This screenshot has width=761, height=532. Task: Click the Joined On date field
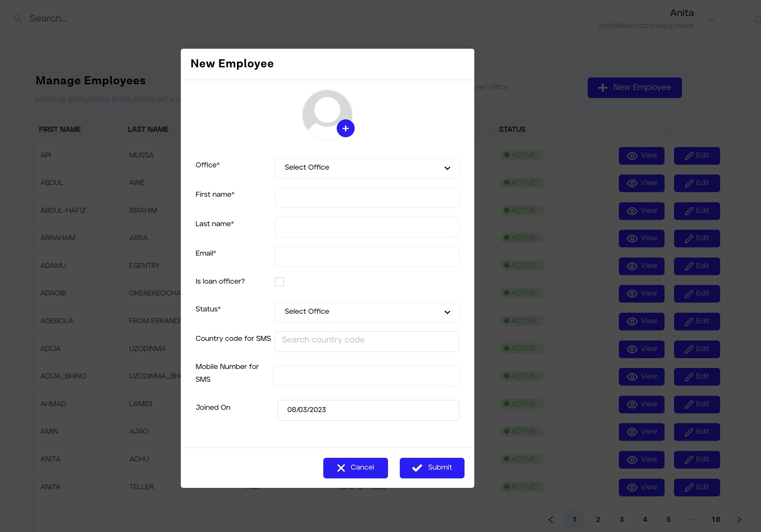368,410
